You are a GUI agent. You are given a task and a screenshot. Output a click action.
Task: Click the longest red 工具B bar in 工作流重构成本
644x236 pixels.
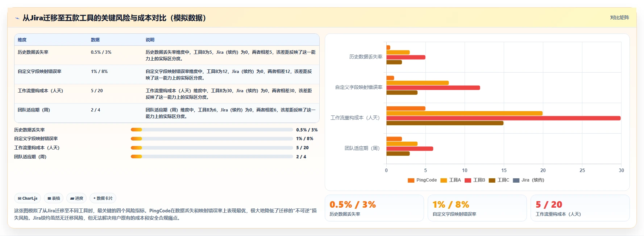point(503,118)
